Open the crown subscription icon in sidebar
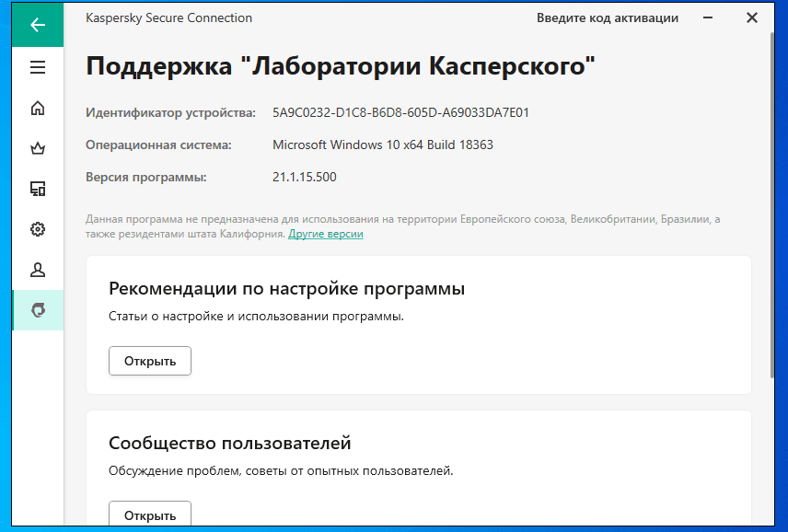Viewport: 788px width, 532px height. [38, 148]
